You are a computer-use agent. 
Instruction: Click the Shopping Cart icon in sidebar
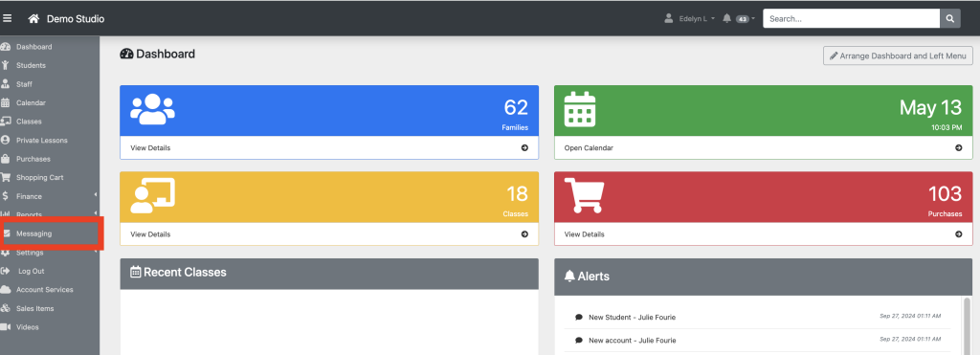(x=6, y=178)
